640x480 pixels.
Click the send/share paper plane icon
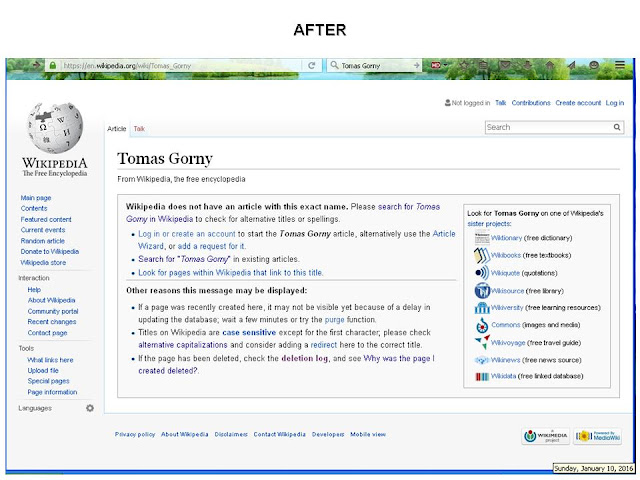tap(571, 65)
